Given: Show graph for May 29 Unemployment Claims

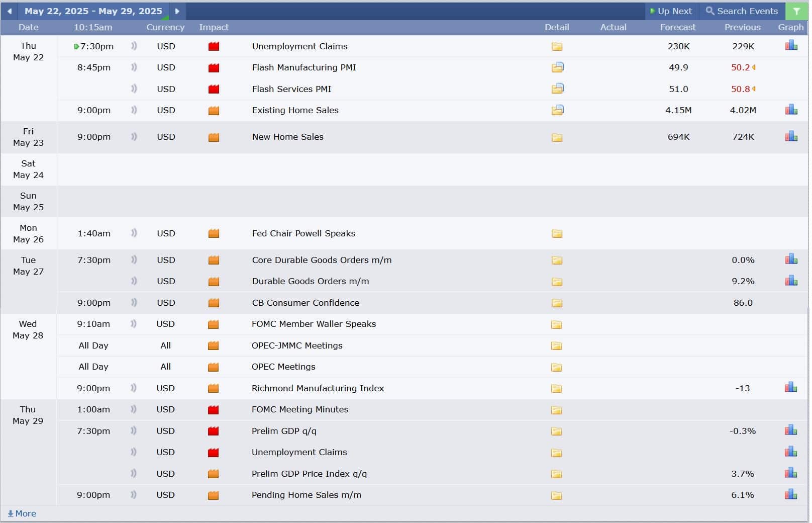Looking at the screenshot, I should click(x=791, y=451).
